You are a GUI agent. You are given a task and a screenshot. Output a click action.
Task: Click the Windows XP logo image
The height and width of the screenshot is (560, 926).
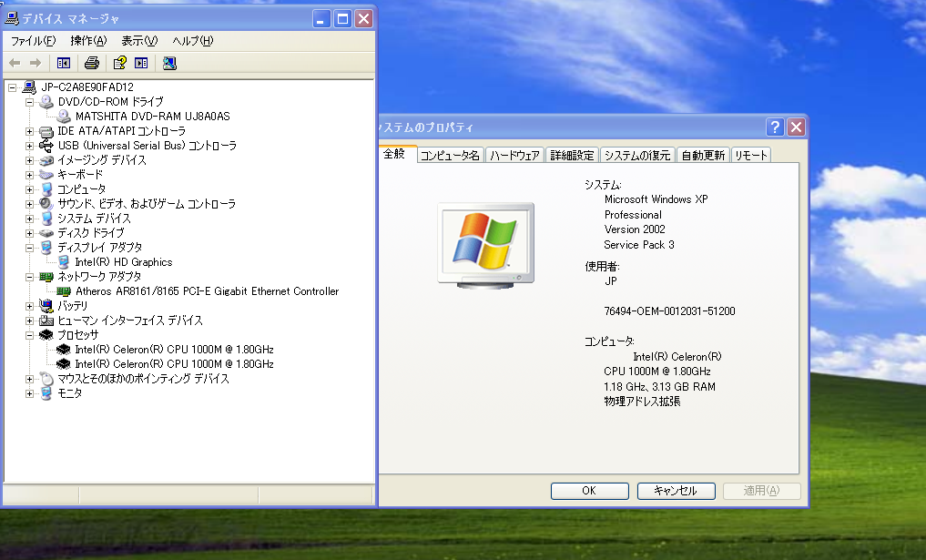pos(485,245)
